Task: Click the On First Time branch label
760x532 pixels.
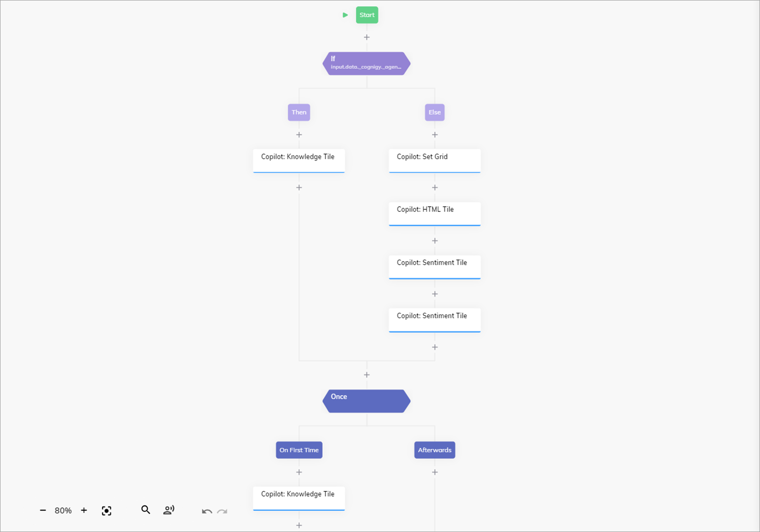Action: coord(299,450)
